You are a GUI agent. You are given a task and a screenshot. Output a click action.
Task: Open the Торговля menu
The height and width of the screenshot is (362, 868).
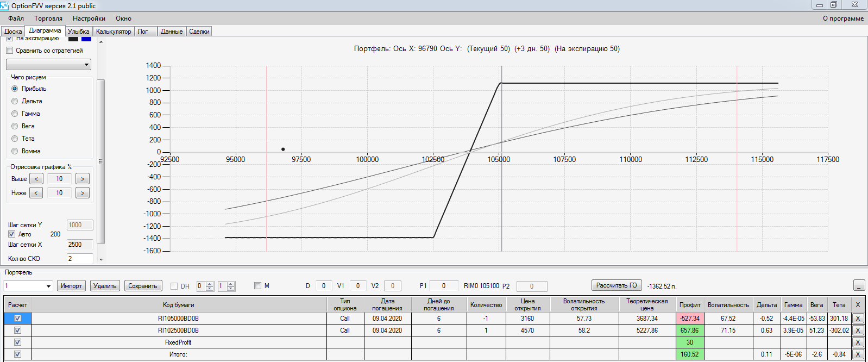click(48, 18)
